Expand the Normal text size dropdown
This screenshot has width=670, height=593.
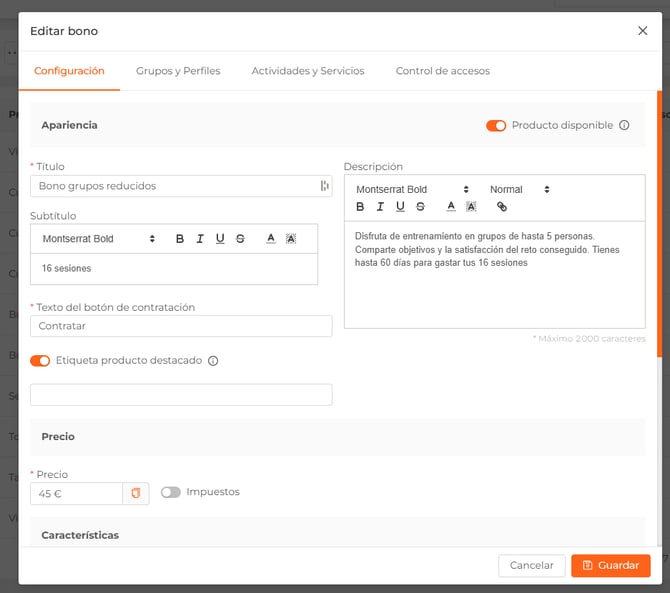(x=519, y=189)
